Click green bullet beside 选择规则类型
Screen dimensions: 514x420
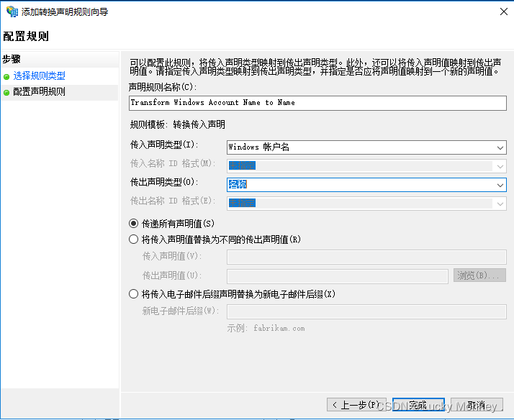pos(6,77)
